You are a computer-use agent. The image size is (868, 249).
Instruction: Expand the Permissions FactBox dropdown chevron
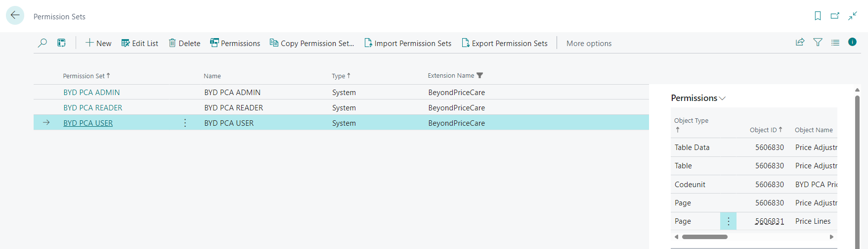point(723,98)
